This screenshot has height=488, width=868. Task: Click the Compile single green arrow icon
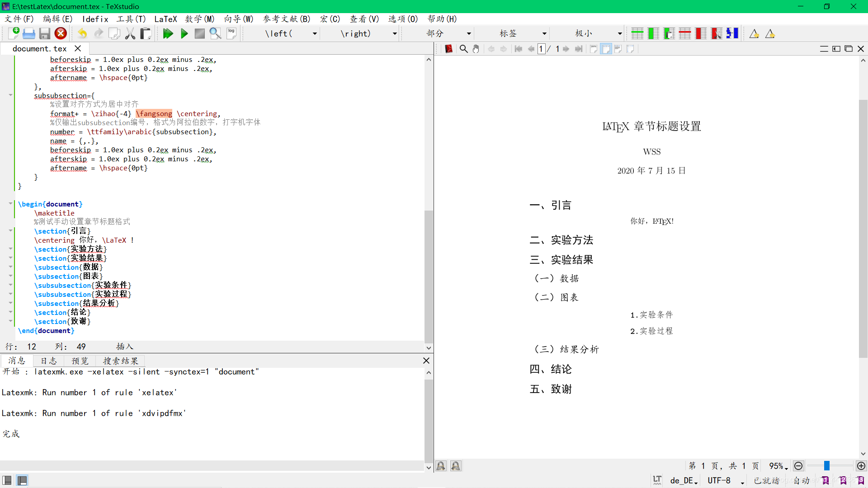point(184,33)
